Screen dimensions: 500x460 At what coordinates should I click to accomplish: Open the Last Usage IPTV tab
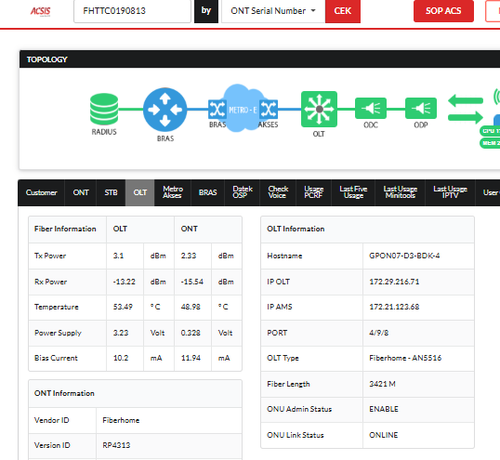point(450,193)
